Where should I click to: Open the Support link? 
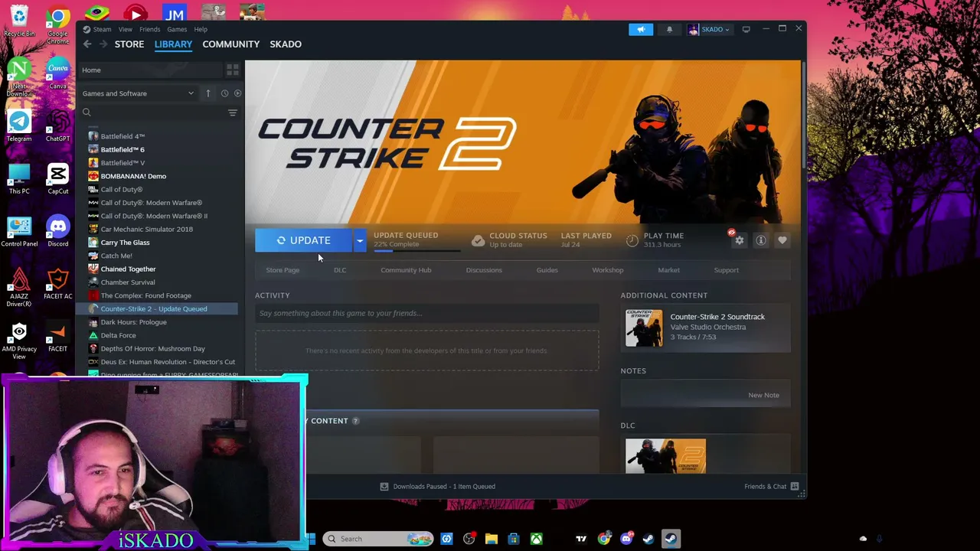point(727,270)
